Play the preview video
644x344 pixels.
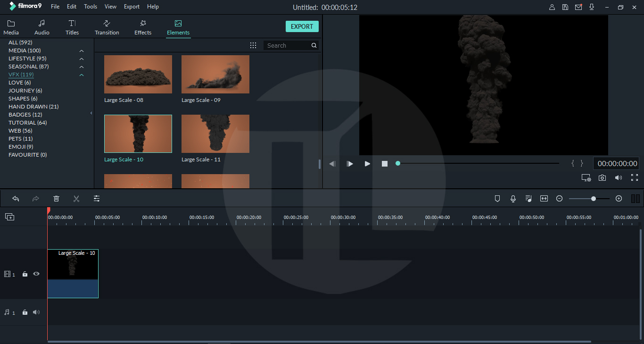pos(367,164)
